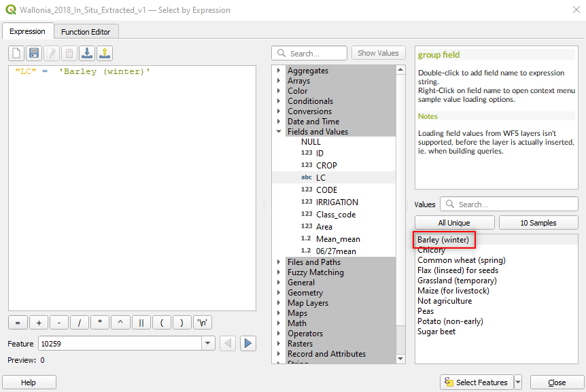Viewport: 586px width, 392px height.
Task: Select the Expression tab
Action: [28, 31]
